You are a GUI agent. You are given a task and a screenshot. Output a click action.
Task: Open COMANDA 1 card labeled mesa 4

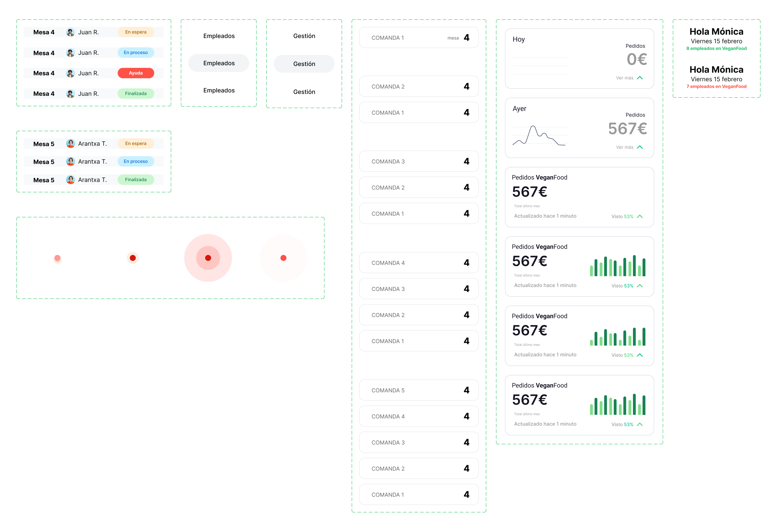(x=418, y=38)
